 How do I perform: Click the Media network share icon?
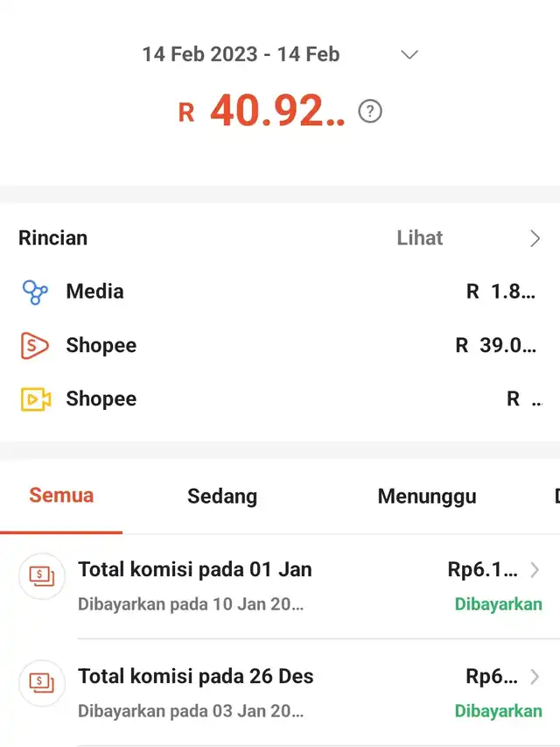[x=35, y=292]
